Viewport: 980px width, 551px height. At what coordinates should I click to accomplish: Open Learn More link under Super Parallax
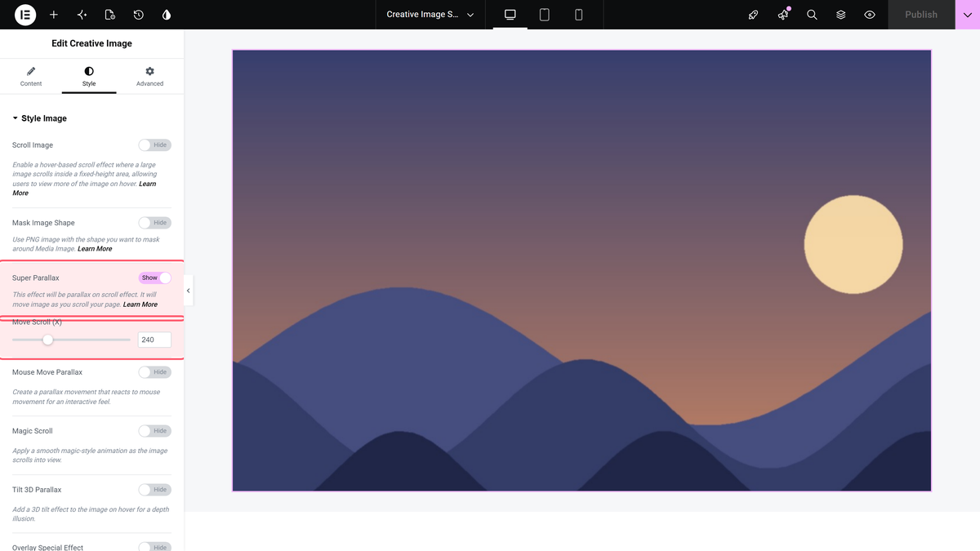[140, 304]
